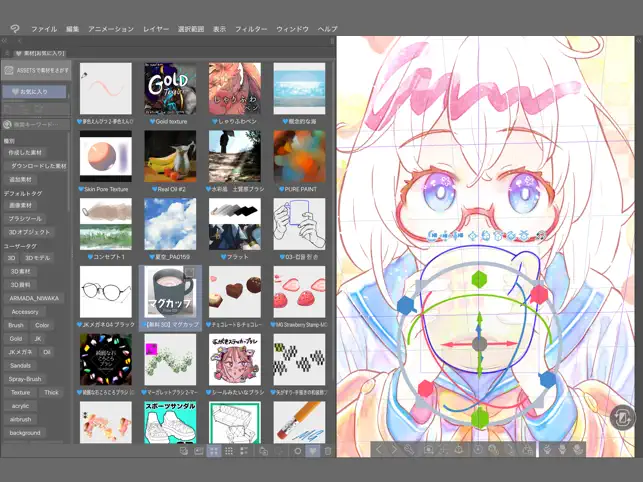Viewport: 643px width, 482px height.
Task: Toggle the 3Dモデル user tag
Action: coord(37,258)
